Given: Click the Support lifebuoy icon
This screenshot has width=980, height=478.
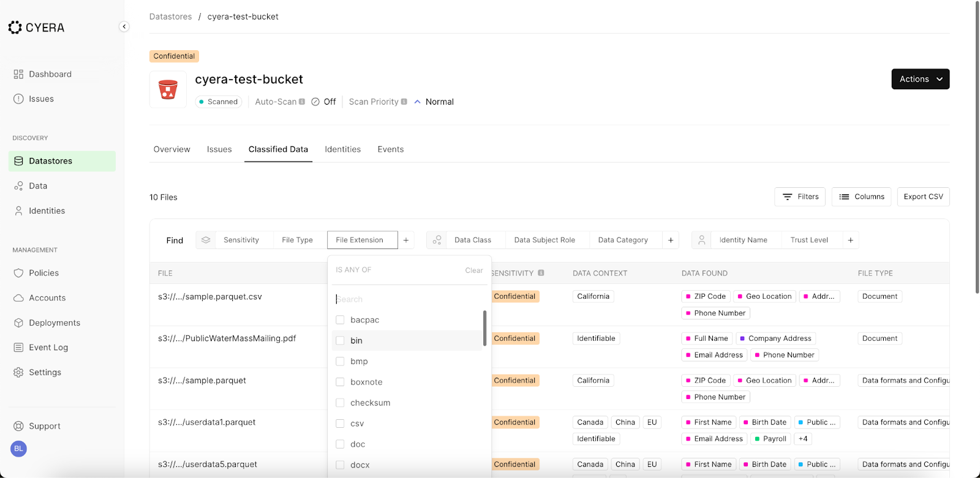Looking at the screenshot, I should click(18, 426).
